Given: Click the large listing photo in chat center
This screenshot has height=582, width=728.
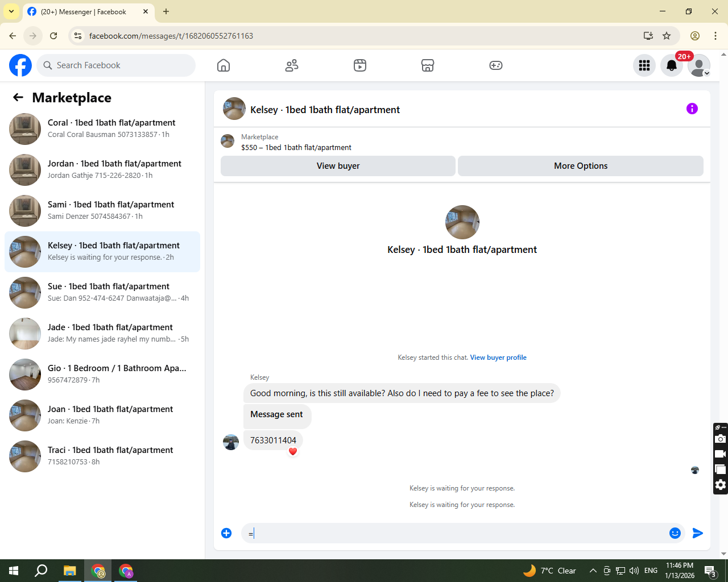Looking at the screenshot, I should click(x=462, y=222).
